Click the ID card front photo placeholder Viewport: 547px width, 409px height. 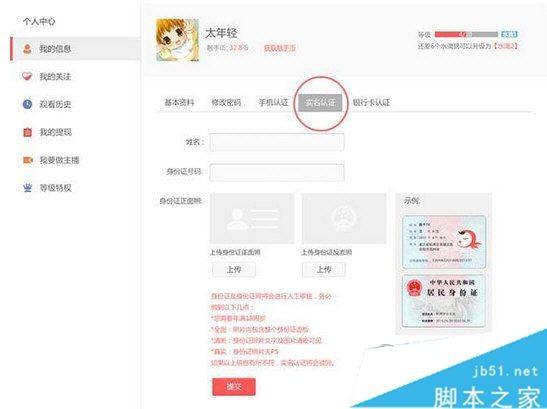point(252,218)
